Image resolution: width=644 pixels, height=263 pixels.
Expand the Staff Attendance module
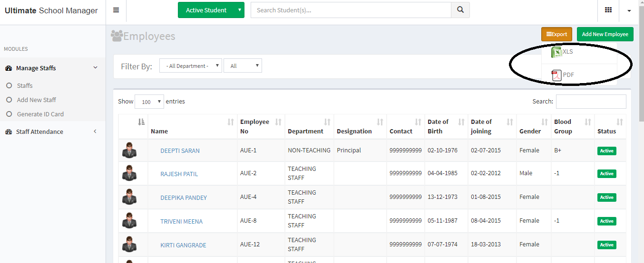tap(53, 131)
